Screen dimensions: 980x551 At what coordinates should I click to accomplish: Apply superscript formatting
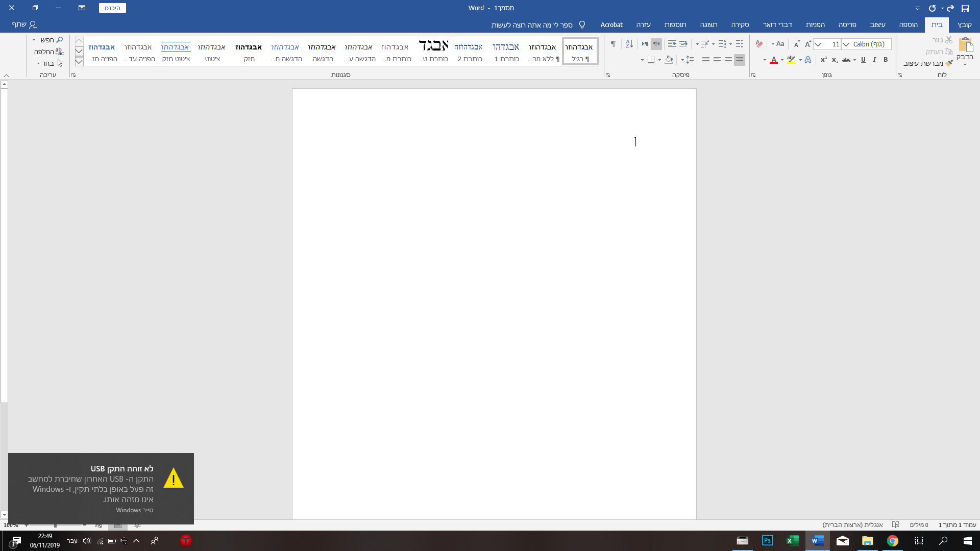click(823, 60)
